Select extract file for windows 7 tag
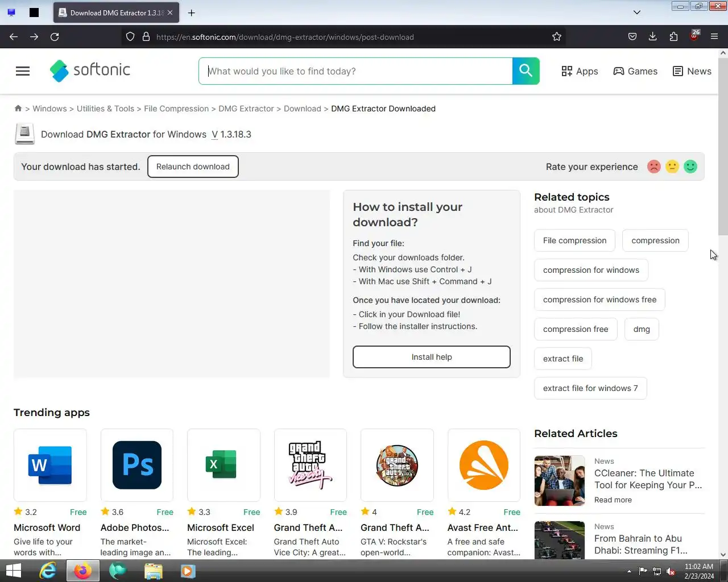 pos(590,388)
